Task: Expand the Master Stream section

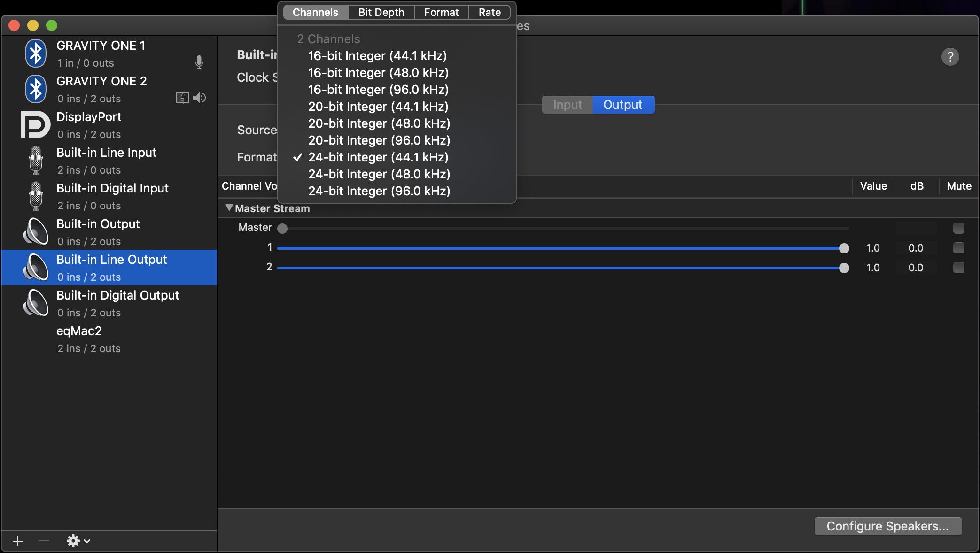Action: 229,208
